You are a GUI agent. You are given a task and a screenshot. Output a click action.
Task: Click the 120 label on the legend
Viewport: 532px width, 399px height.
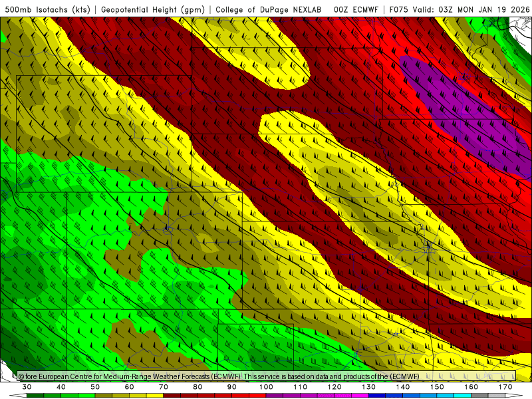click(x=334, y=387)
